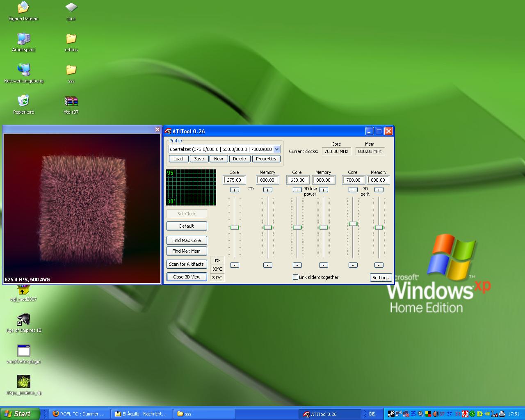This screenshot has height=420, width=525.
Task: Click Delete profile button
Action: 240,159
